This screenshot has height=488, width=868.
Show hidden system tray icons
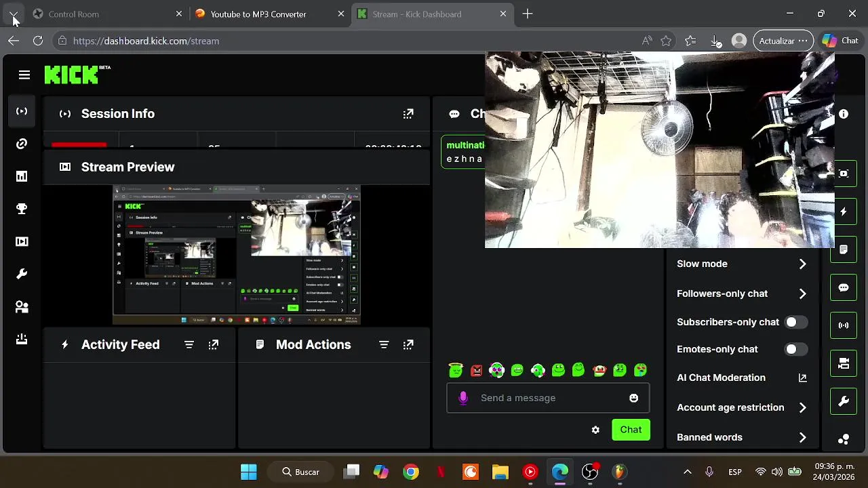click(687, 472)
